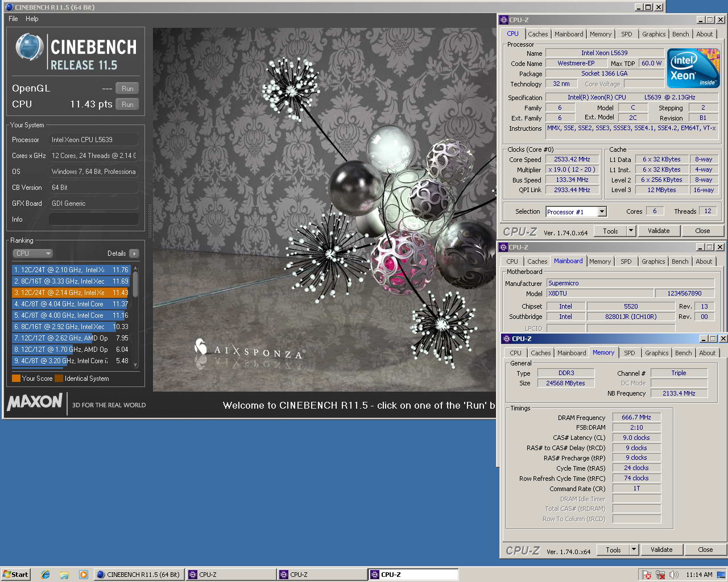
Task: Click the ranking list scrollbar
Action: pyautogui.click(x=135, y=317)
